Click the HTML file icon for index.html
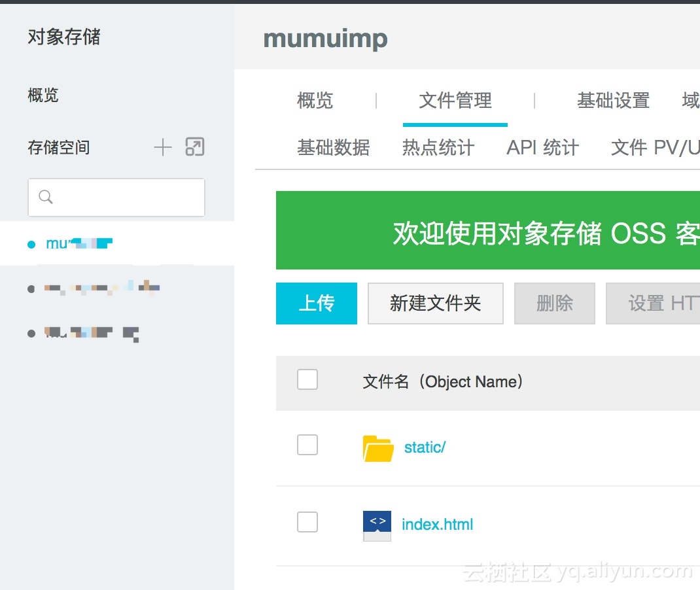700x590 pixels. pos(377,526)
